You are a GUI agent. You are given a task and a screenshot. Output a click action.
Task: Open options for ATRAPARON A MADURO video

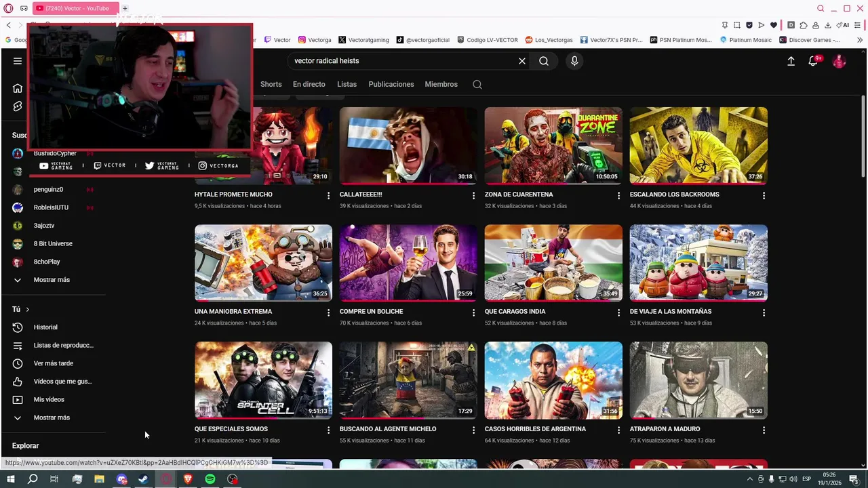[764, 430]
